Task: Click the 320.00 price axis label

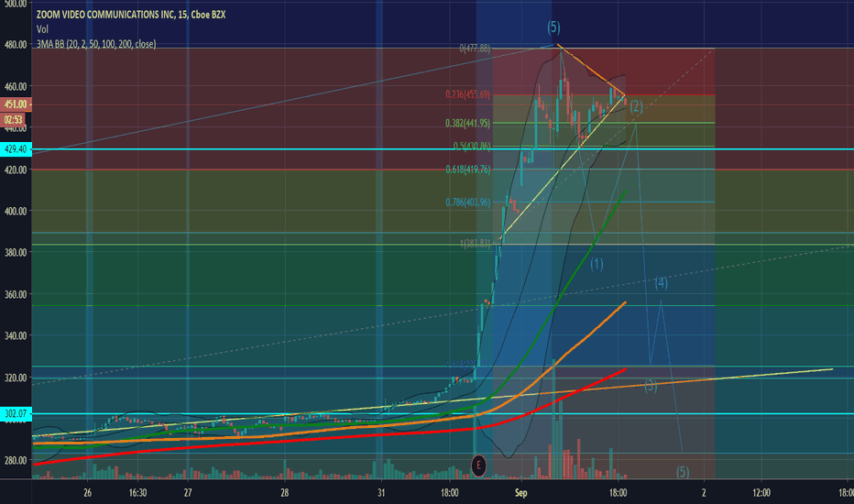Action: tap(16, 378)
